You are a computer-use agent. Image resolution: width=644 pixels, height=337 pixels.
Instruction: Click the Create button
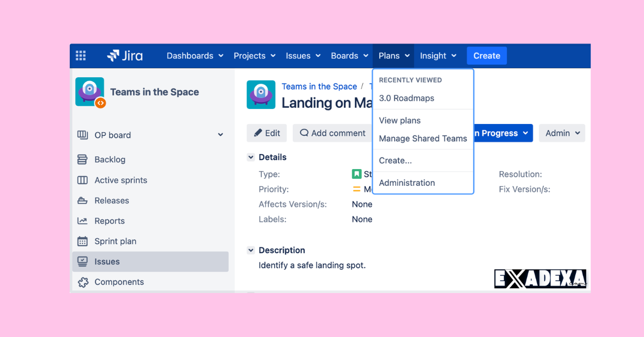pyautogui.click(x=486, y=55)
